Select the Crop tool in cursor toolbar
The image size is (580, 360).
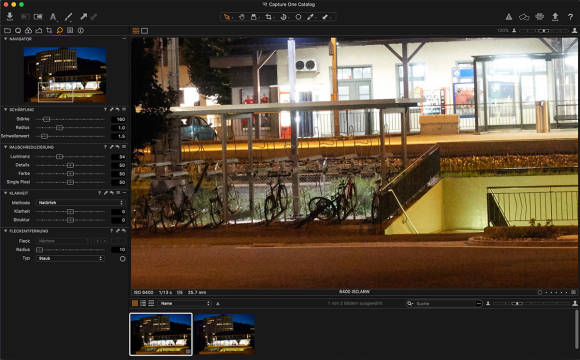point(269,17)
